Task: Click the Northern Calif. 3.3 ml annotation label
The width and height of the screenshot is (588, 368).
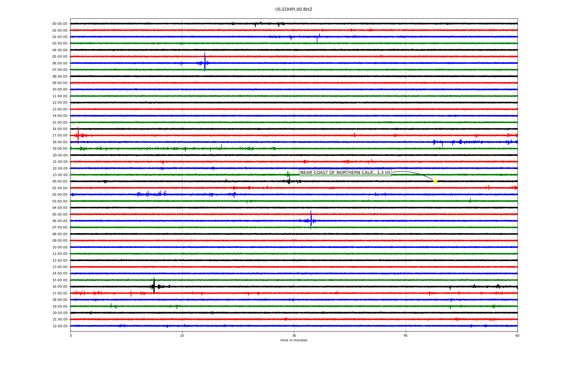Action: [x=345, y=173]
